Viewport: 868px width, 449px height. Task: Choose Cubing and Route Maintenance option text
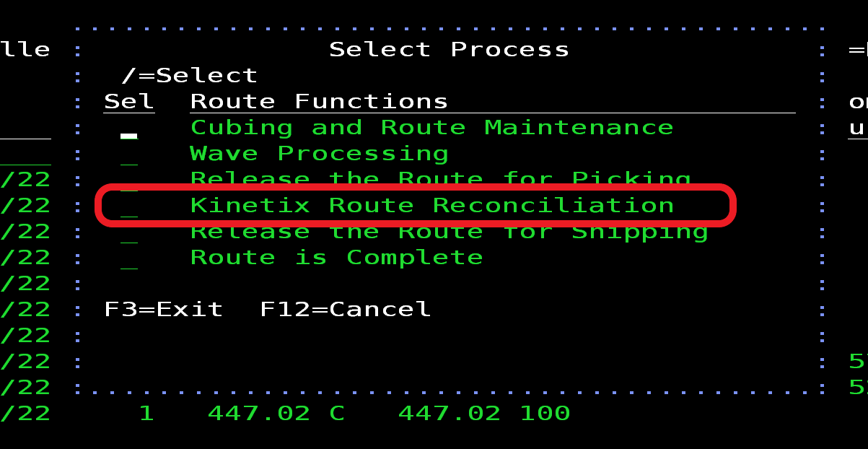(431, 128)
